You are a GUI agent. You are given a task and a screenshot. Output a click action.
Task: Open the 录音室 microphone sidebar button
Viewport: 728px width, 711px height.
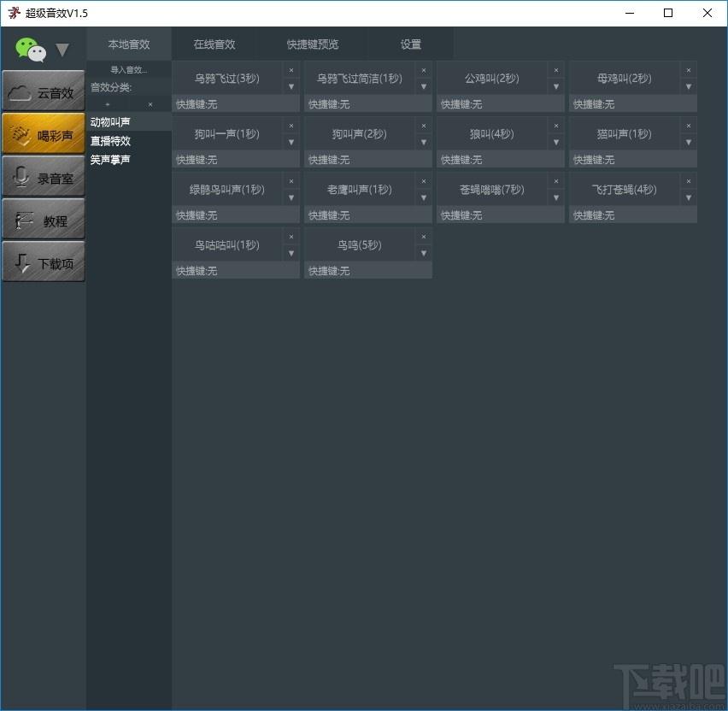(44, 176)
